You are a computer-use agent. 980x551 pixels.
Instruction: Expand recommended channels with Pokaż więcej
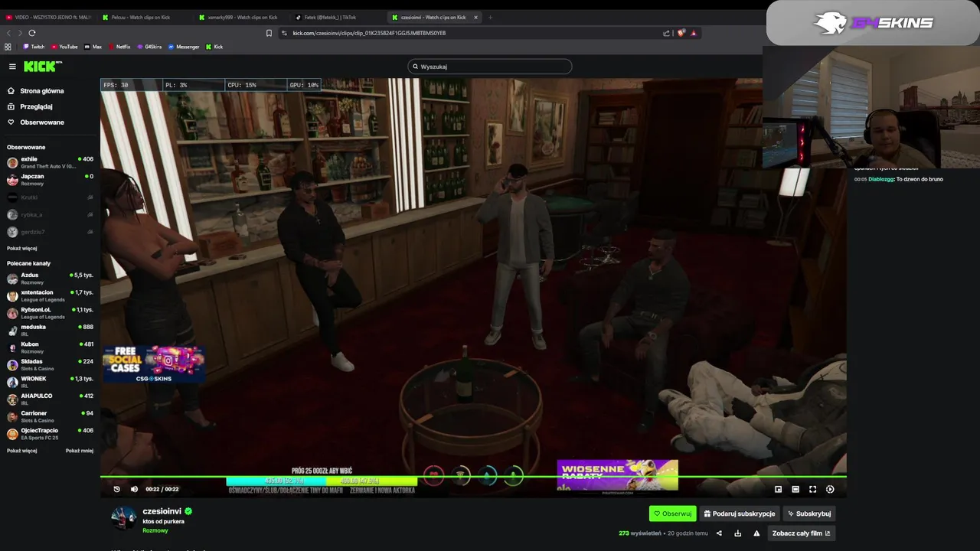coord(21,451)
